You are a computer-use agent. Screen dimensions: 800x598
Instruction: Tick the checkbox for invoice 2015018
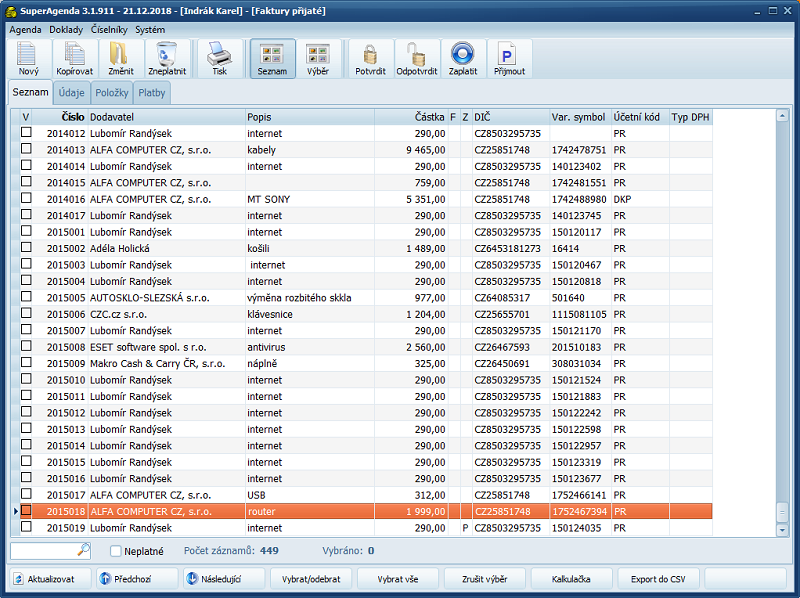coord(27,511)
